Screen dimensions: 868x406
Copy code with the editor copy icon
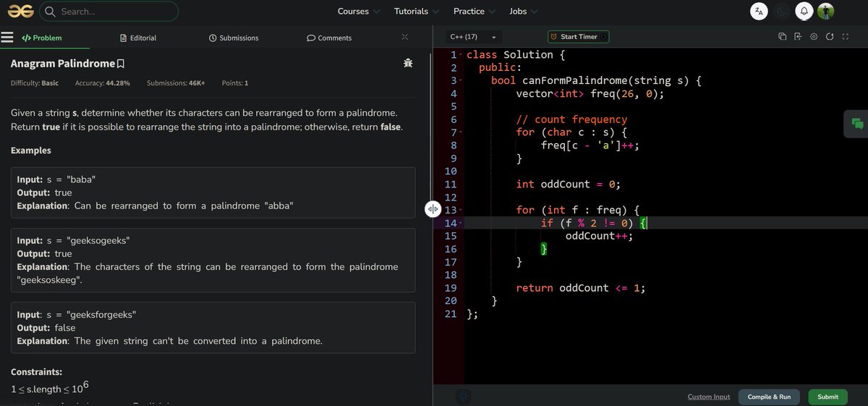(782, 37)
